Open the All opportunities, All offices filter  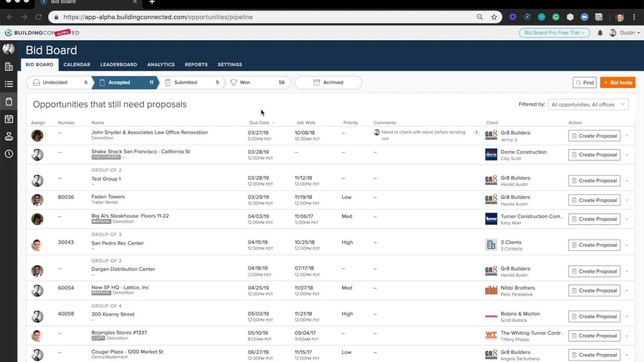pos(588,105)
